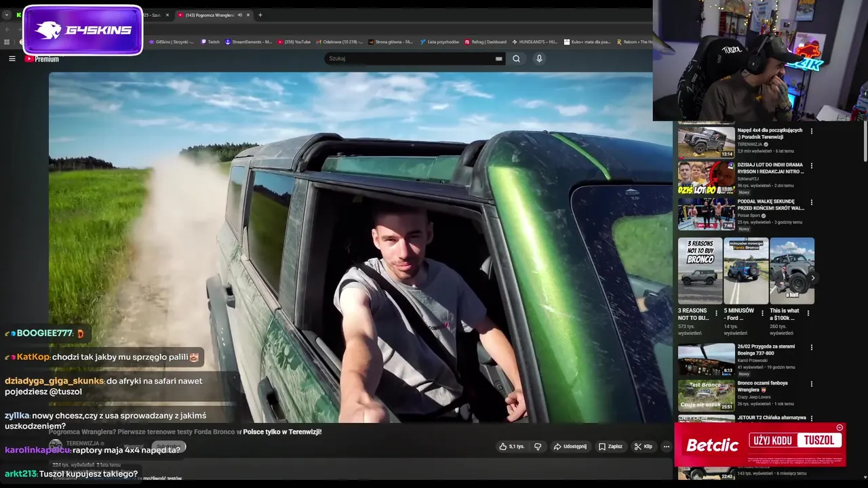This screenshot has width=868, height=488.
Task: Open the Strona główna bookmark
Action: point(391,42)
